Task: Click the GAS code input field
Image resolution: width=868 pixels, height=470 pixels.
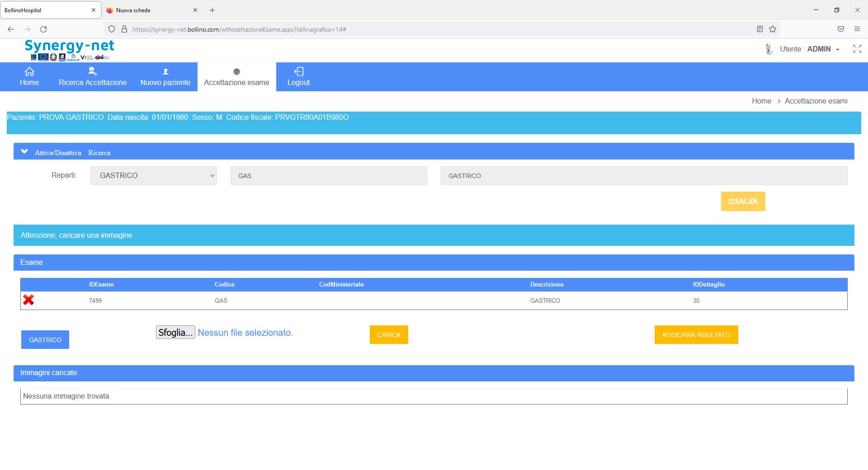Action: [328, 176]
